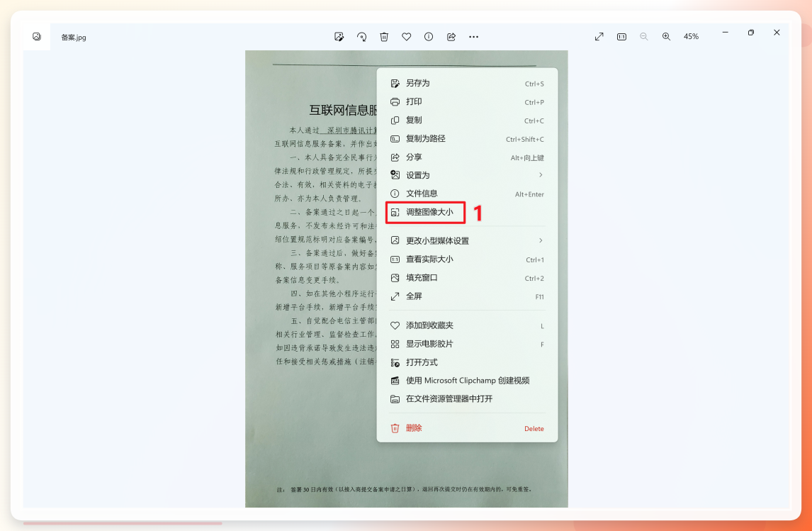Select 打开方式 in context menu
Viewport: 812px width, 531px height.
click(x=467, y=363)
